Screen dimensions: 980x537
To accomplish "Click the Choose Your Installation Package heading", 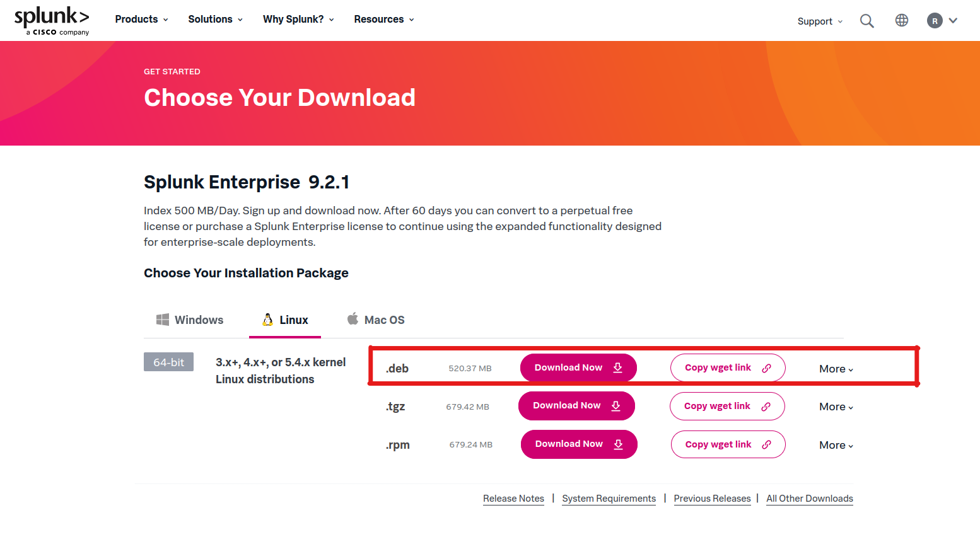I will pos(246,273).
